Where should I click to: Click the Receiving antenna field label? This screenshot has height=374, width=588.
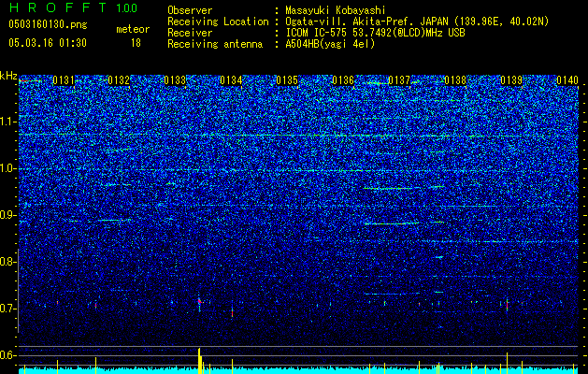pos(215,44)
